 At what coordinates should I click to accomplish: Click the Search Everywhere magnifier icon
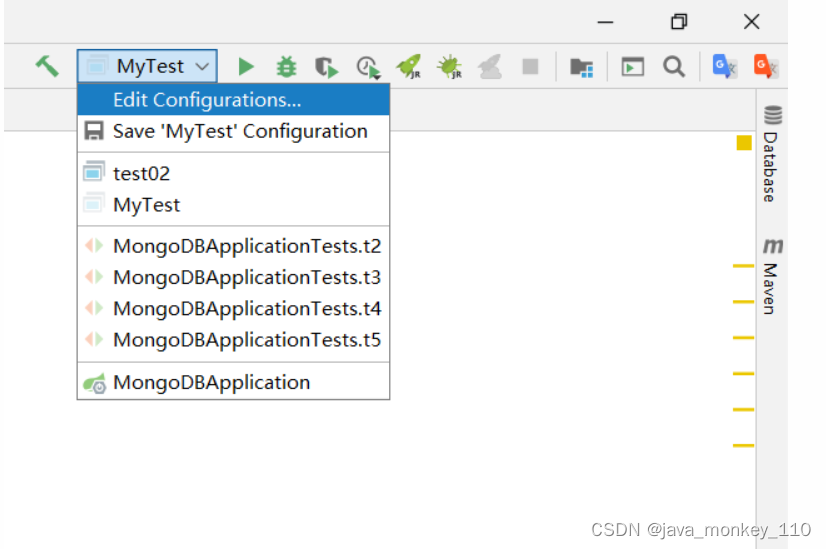point(674,67)
